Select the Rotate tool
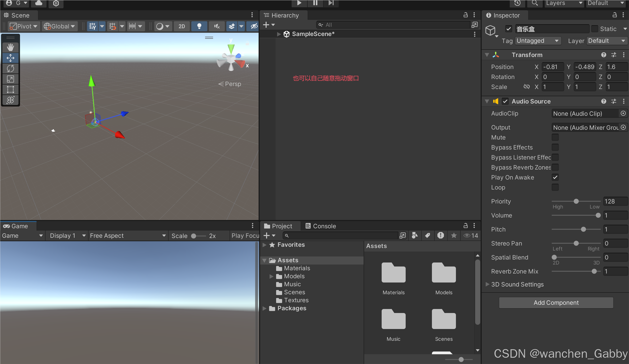Screen dimensions: 629x364 [x=10, y=68]
